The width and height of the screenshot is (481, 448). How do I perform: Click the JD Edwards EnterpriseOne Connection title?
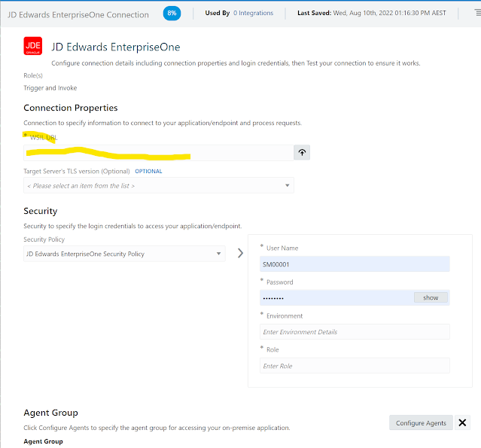78,14
